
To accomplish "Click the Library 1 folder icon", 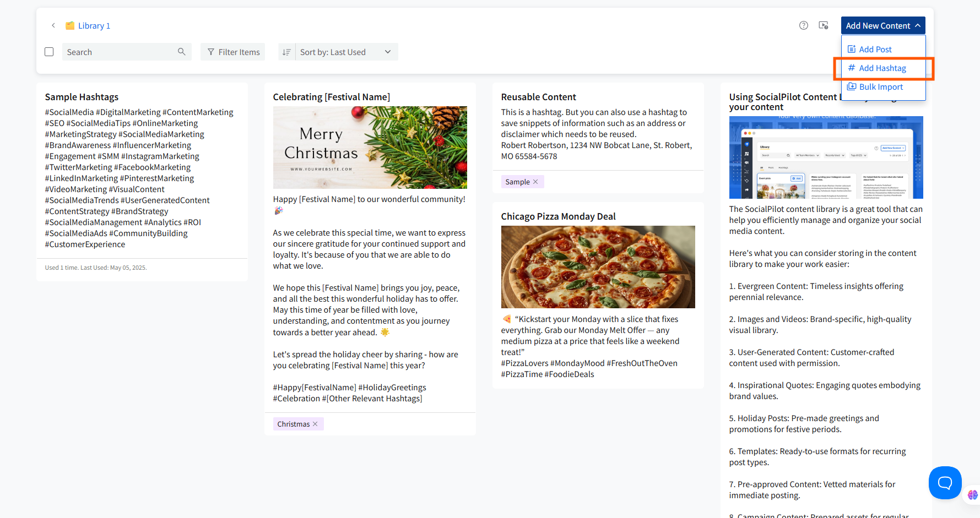I will (x=70, y=25).
